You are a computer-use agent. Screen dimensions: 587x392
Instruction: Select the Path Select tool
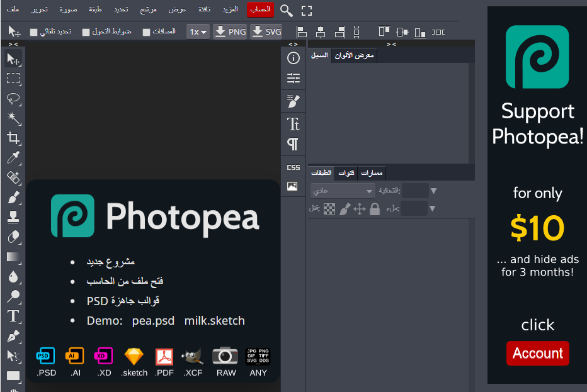tap(13, 356)
